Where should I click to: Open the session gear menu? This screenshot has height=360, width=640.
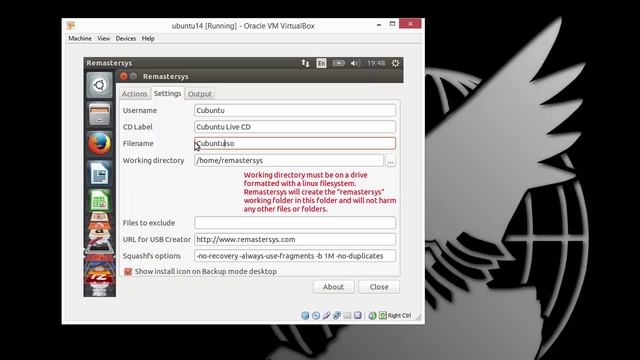395,63
